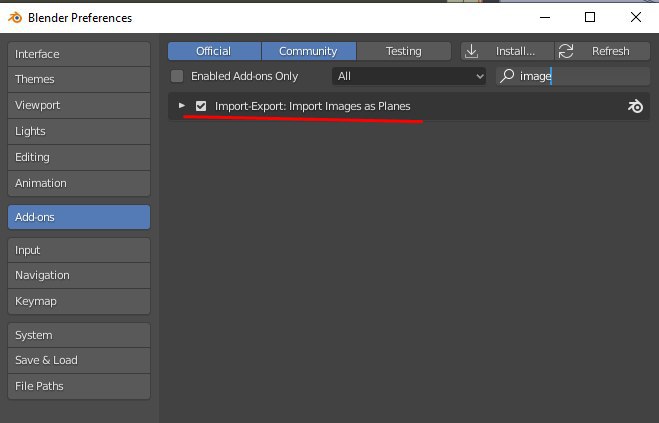Close the Blender Preferences window
This screenshot has width=659, height=423.
[x=636, y=17]
